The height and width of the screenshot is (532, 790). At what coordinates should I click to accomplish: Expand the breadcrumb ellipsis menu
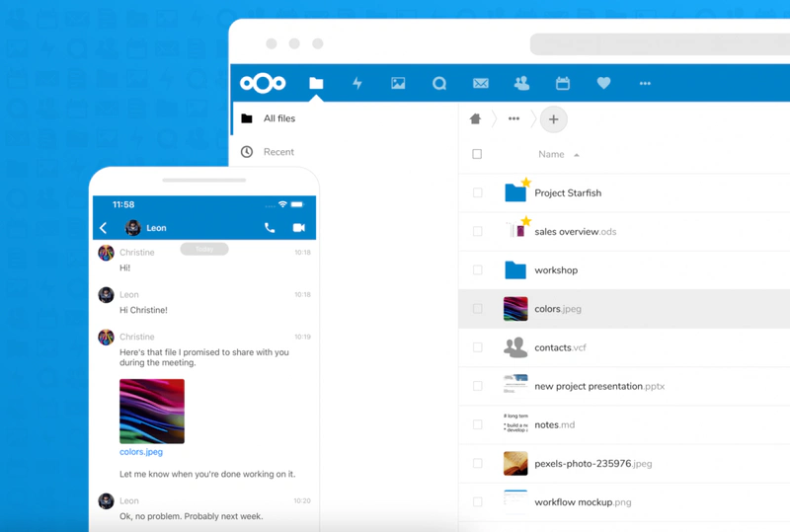513,118
